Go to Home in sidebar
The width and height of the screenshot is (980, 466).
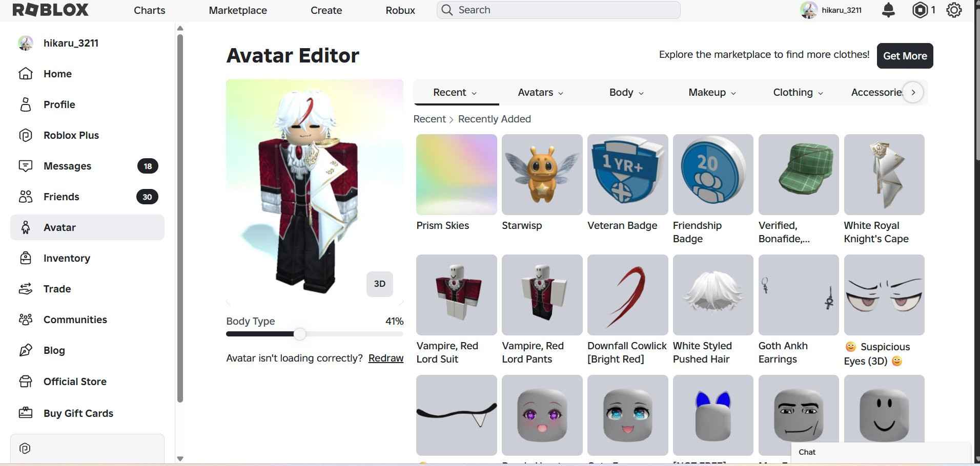click(87, 74)
